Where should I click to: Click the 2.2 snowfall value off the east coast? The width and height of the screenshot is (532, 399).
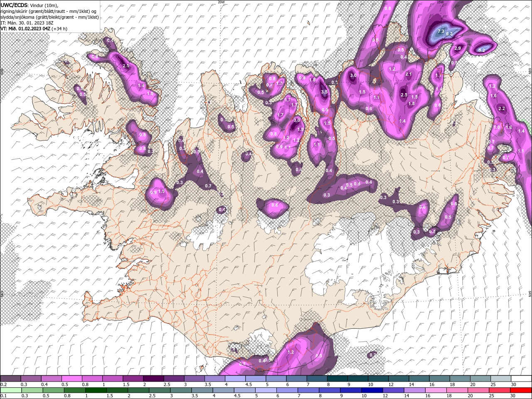click(x=502, y=108)
